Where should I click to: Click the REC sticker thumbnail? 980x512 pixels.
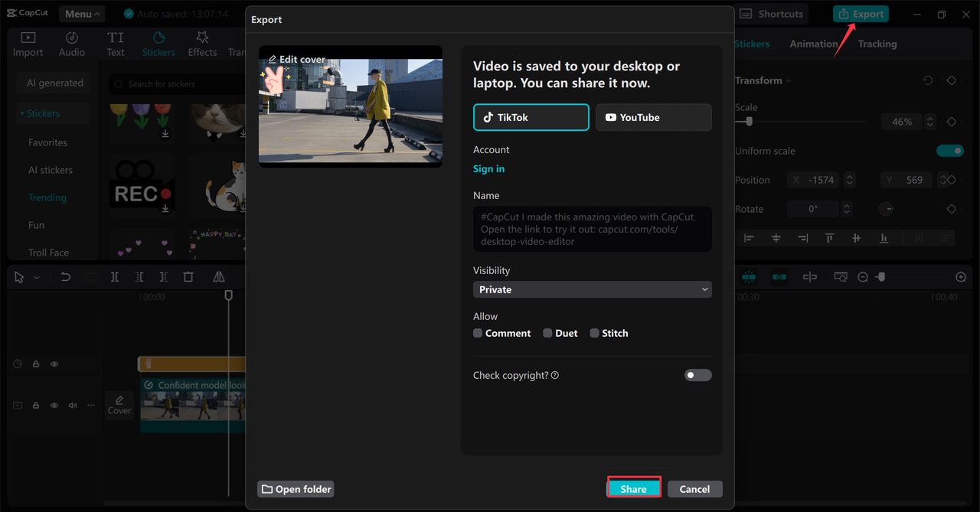point(143,184)
